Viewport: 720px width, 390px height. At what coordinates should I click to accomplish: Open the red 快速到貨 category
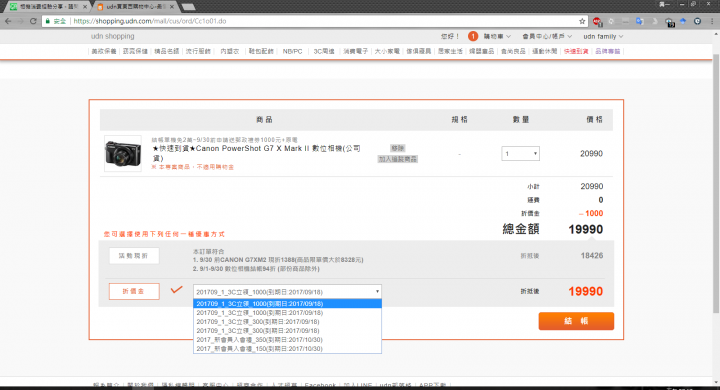[576, 51]
